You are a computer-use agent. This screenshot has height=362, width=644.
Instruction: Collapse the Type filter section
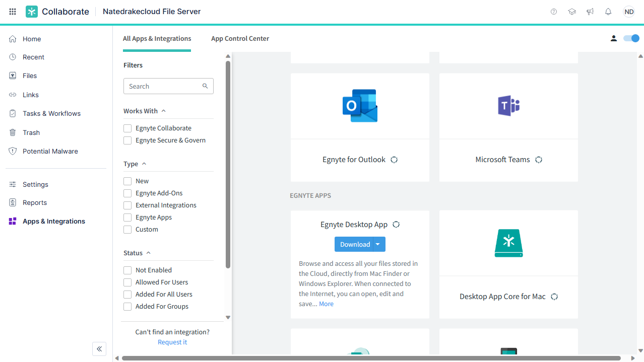(x=144, y=164)
